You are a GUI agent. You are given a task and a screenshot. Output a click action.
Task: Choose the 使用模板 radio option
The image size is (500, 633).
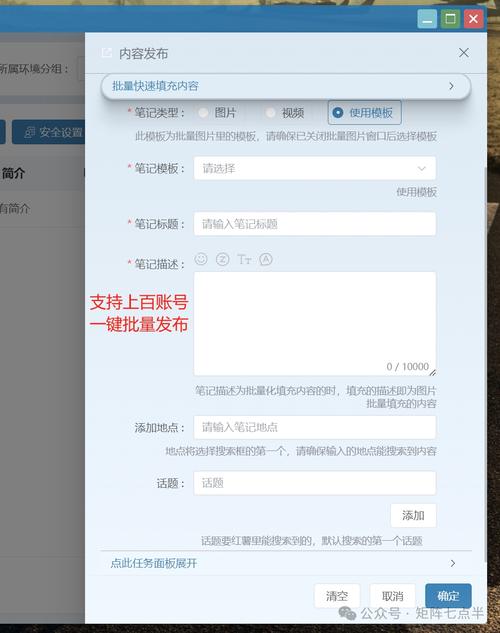(365, 113)
